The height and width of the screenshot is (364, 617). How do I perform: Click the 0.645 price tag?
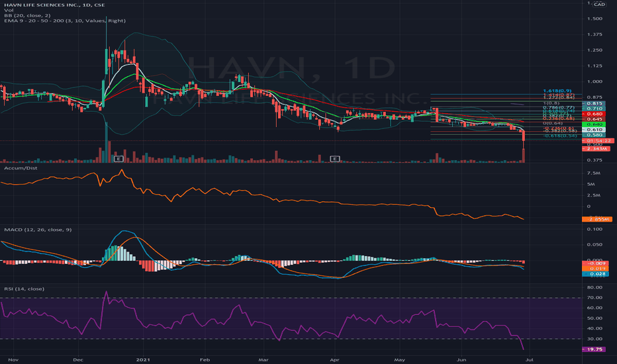594,119
